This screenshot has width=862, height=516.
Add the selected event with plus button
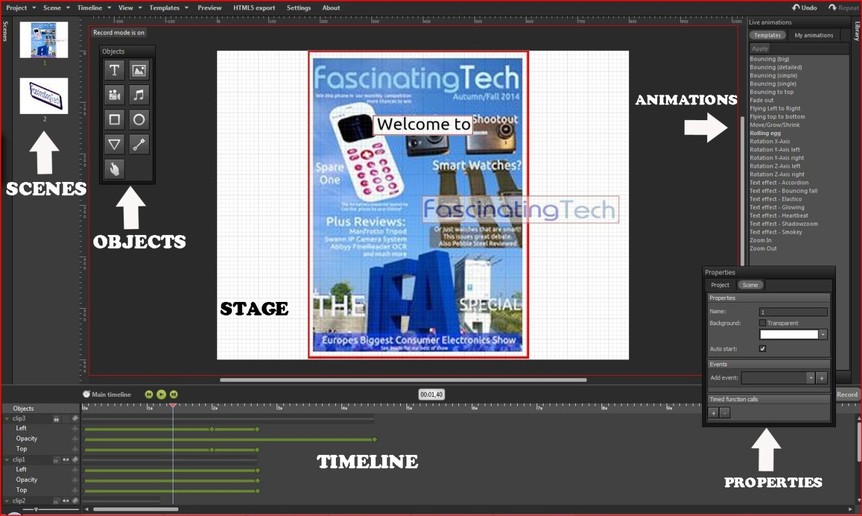[822, 378]
